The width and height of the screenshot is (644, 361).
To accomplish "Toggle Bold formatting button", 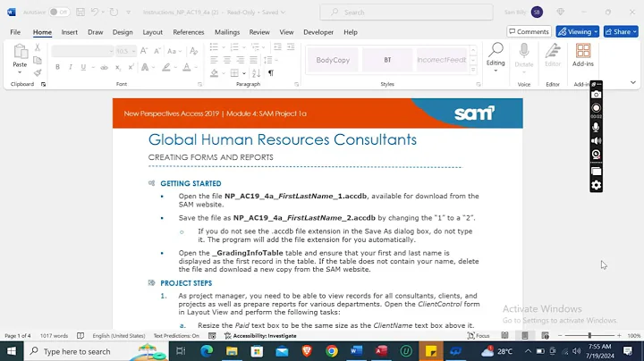I will click(57, 67).
